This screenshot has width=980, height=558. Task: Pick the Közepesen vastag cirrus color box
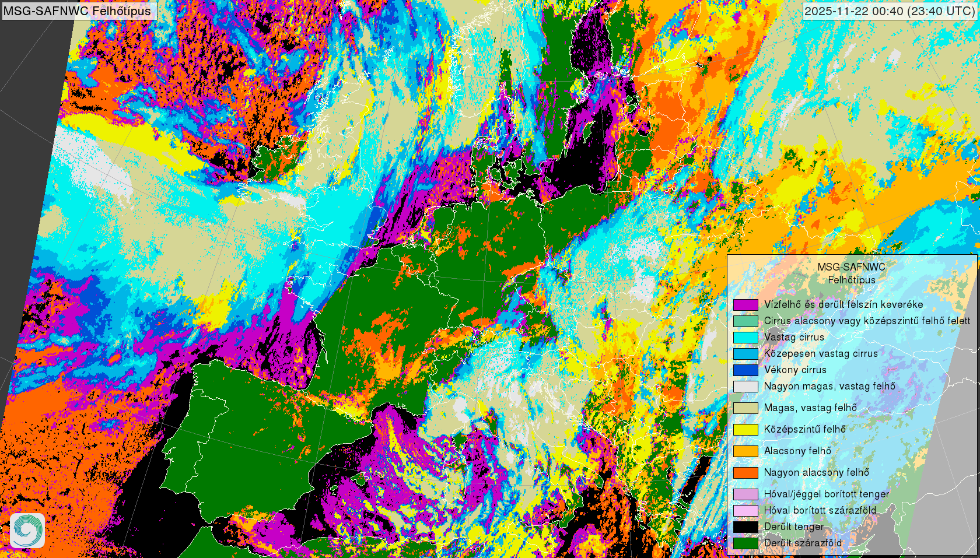click(745, 353)
